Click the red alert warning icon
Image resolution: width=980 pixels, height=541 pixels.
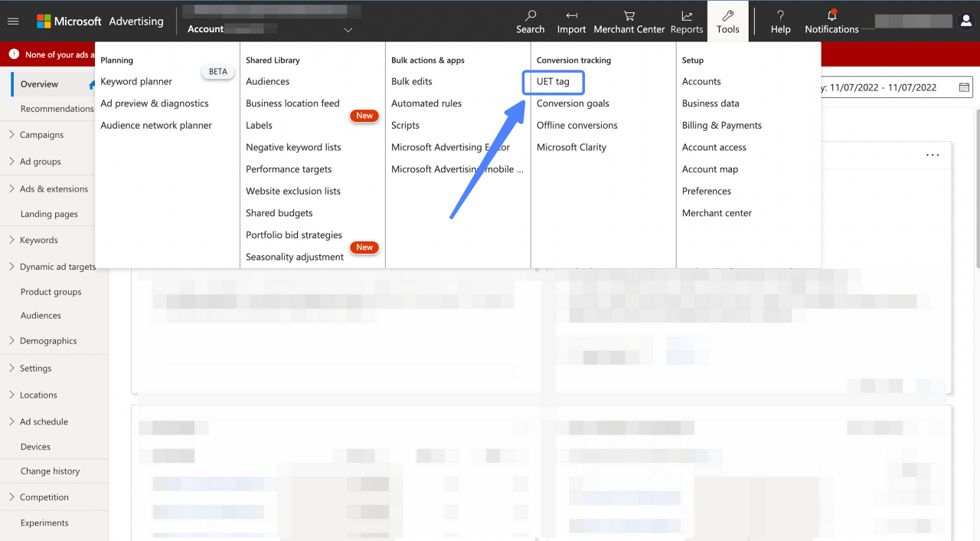13,55
